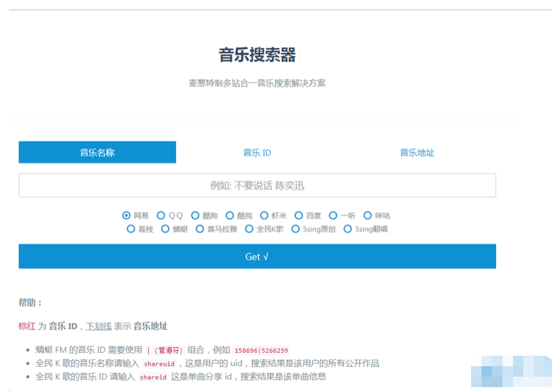
Task: Switch to the 音乐名称 tab
Action: [x=97, y=152]
